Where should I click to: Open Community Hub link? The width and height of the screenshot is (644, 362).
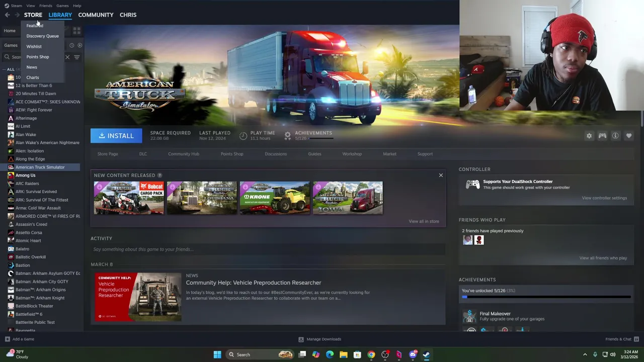point(184,154)
